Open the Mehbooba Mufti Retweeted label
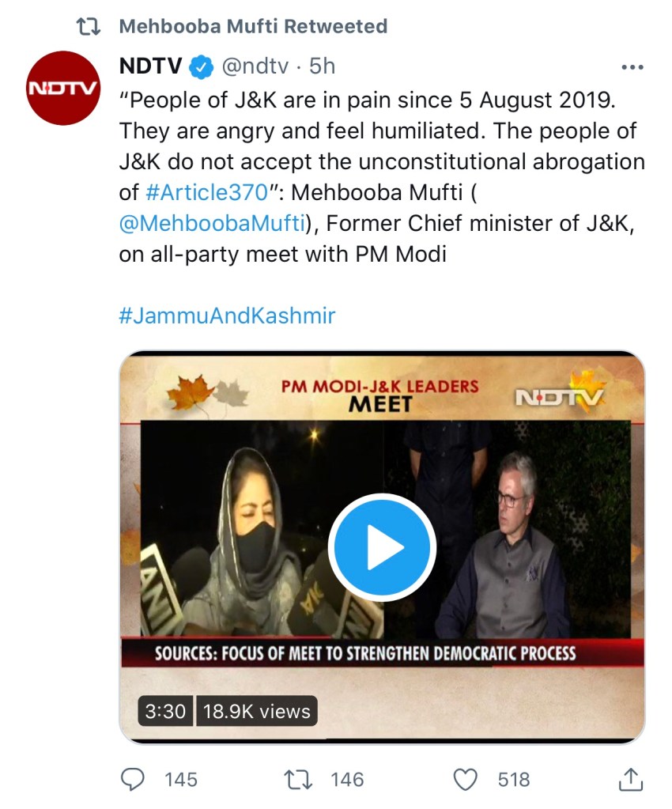Image resolution: width=672 pixels, height=809 pixels. pyautogui.click(x=253, y=26)
